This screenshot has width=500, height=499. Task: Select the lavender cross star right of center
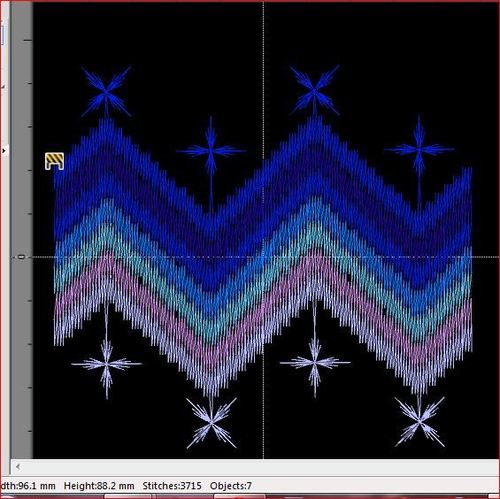coord(315,363)
